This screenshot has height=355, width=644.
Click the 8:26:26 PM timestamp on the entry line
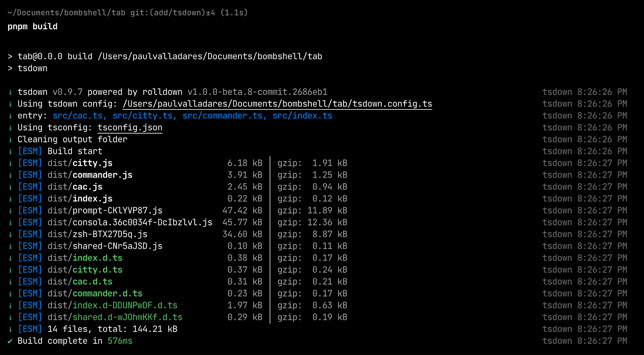click(602, 116)
